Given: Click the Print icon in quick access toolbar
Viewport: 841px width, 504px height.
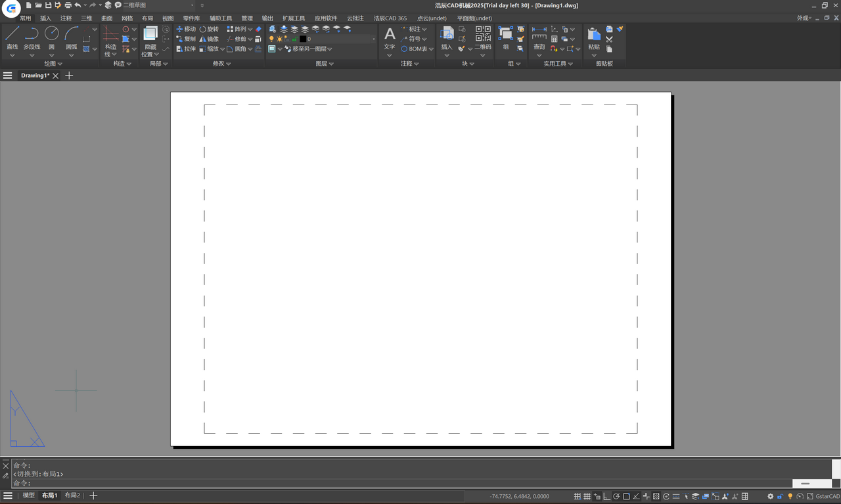Looking at the screenshot, I should tap(68, 5).
